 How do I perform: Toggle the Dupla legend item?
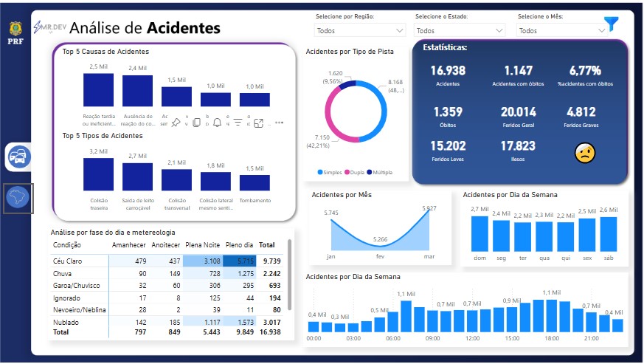tap(354, 172)
